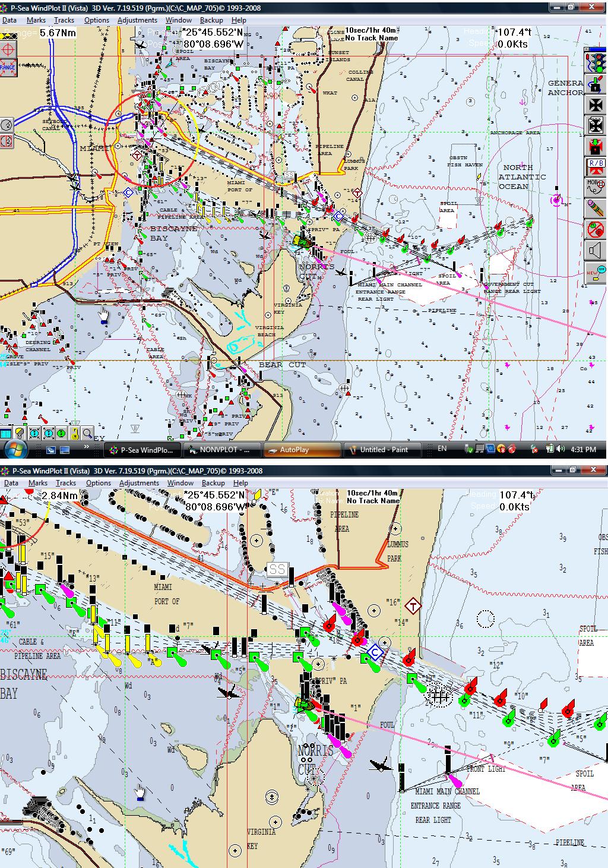This screenshot has width=608, height=868.
Task: Click the RANGE zoom button
Action: pyautogui.click(x=8, y=67)
